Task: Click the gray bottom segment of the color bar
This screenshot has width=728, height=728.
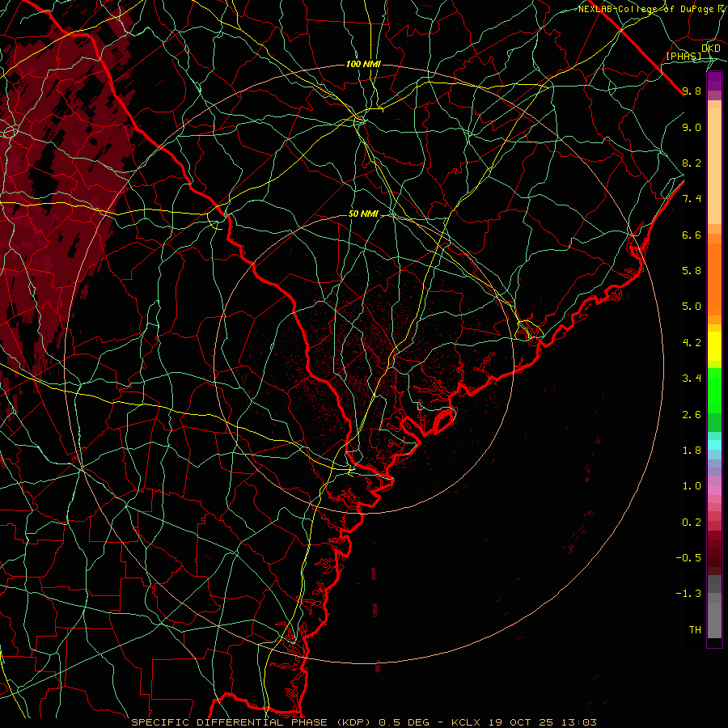Action: tap(714, 620)
